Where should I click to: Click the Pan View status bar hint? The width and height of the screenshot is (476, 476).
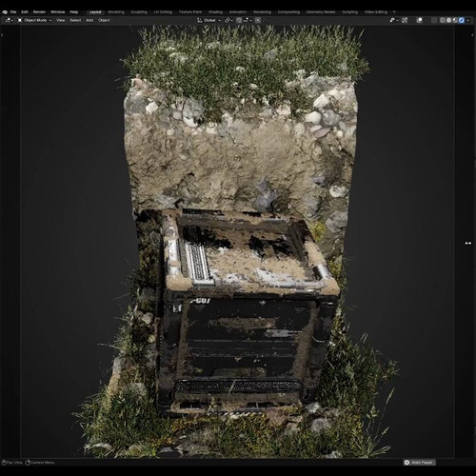(x=12, y=463)
